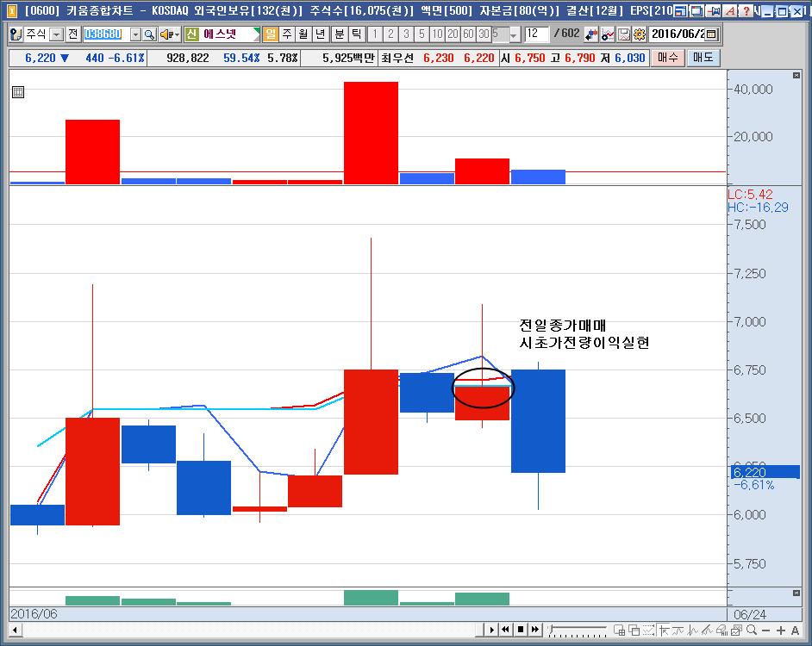Close the top indicator panel
This screenshot has height=646, width=812.
796,76
